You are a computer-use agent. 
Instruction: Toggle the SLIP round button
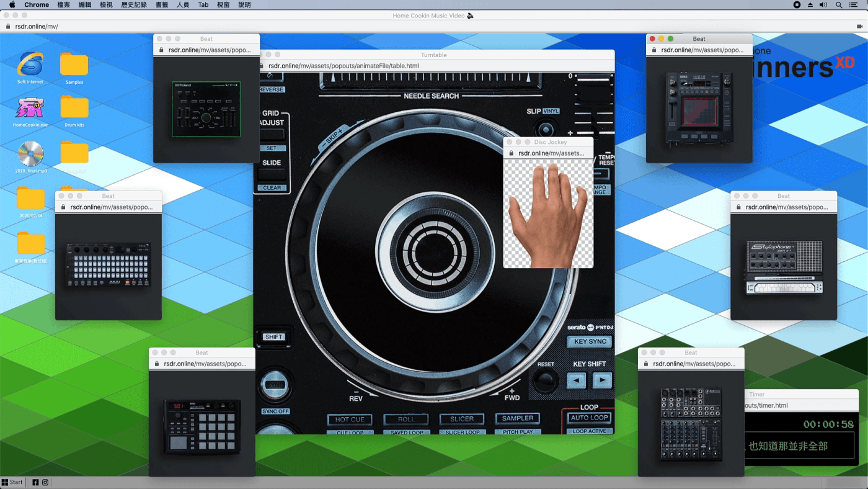coord(546,130)
